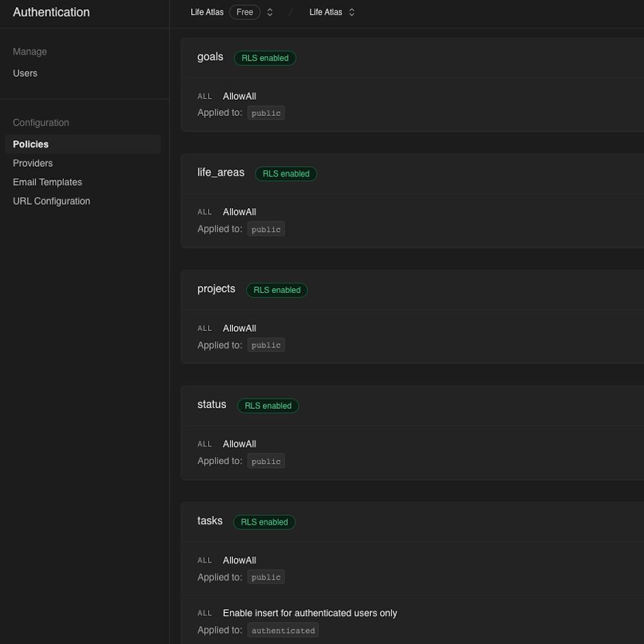644x644 pixels.
Task: Click the public role badge under goals
Action: (x=265, y=113)
